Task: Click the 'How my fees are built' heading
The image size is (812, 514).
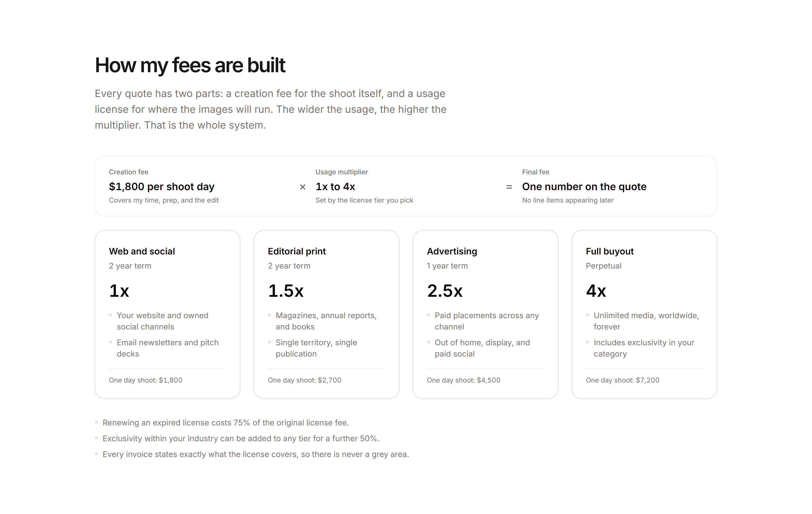Action: coord(190,65)
